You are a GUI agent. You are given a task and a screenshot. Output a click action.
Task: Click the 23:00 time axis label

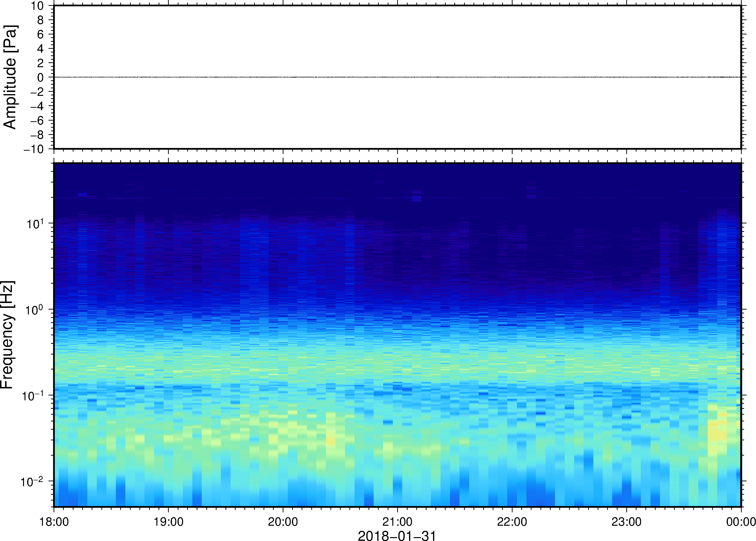[627, 522]
